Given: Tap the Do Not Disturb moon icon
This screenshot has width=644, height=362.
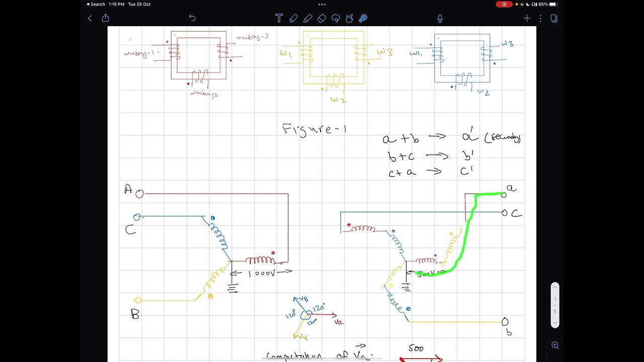Looking at the screenshot, I should [527, 4].
